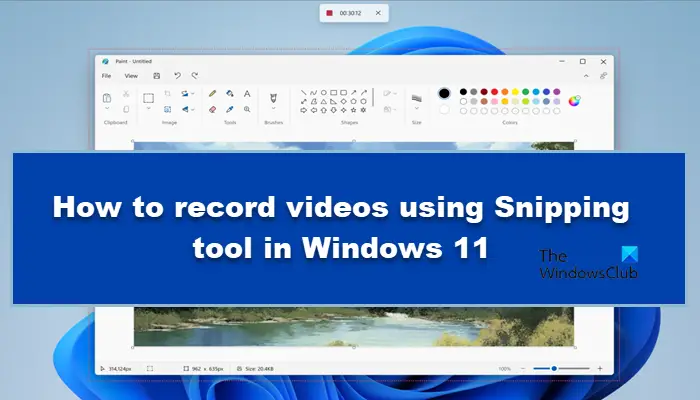Click the Paint app icon in title bar
Viewport: 700px width, 400px height.
105,61
